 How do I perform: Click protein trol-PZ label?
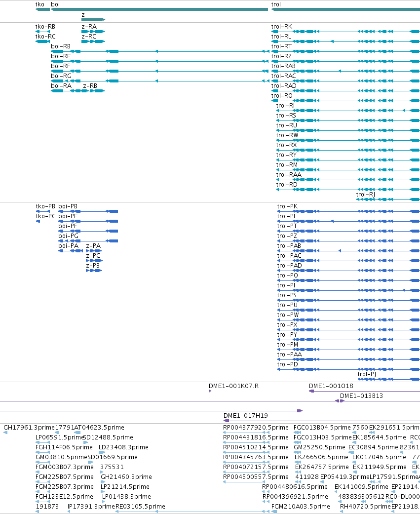coord(287,236)
